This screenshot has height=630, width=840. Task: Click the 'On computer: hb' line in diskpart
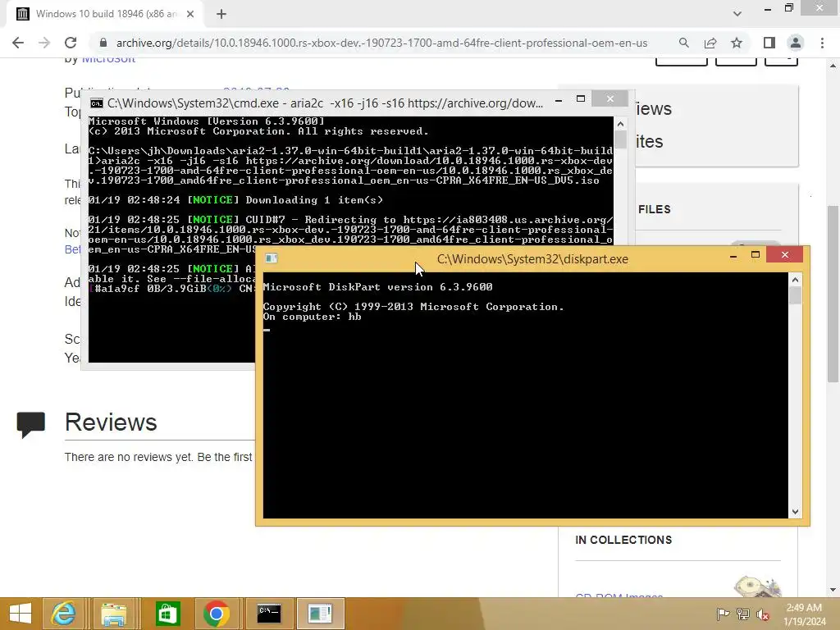[312, 317]
